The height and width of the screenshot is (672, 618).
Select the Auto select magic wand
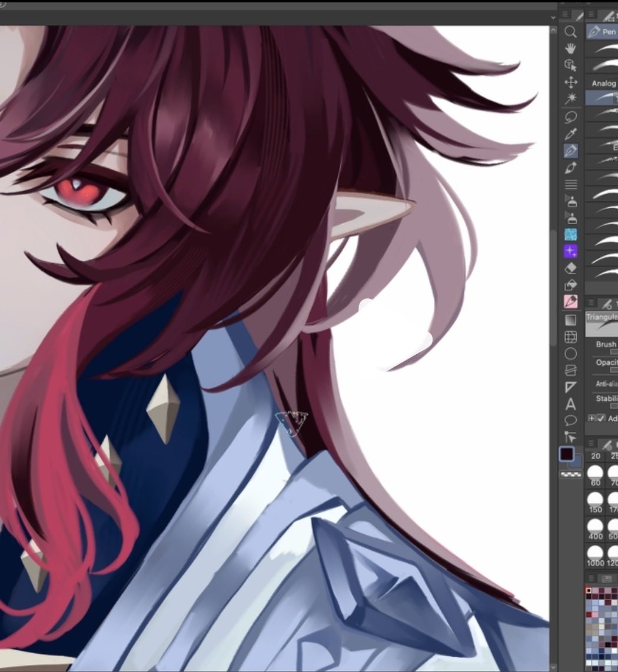(570, 99)
